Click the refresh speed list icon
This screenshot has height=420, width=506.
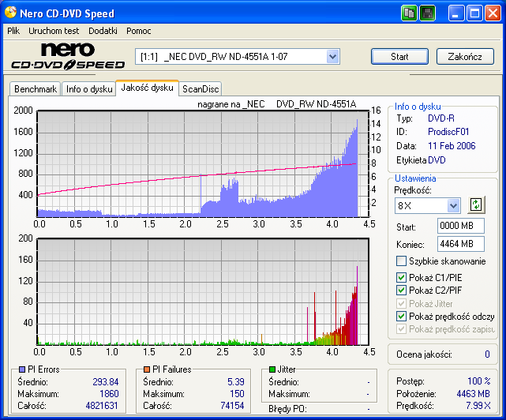[x=476, y=205]
